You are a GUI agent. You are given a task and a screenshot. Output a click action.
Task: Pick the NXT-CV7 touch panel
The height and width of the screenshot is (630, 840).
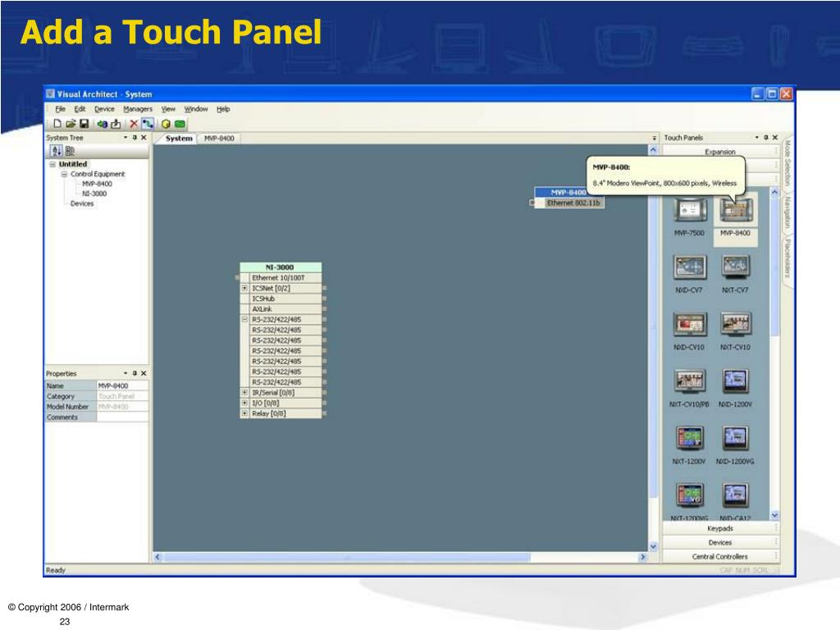click(736, 267)
